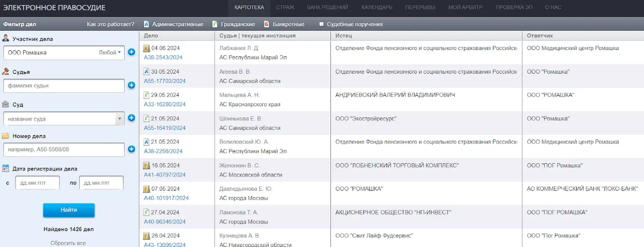Click plaintiff АНДРИЕВСКИЙ ВАЛЕРИЙ ВЛАДИМИРОВИЧ
644x247 pixels.
(395, 95)
